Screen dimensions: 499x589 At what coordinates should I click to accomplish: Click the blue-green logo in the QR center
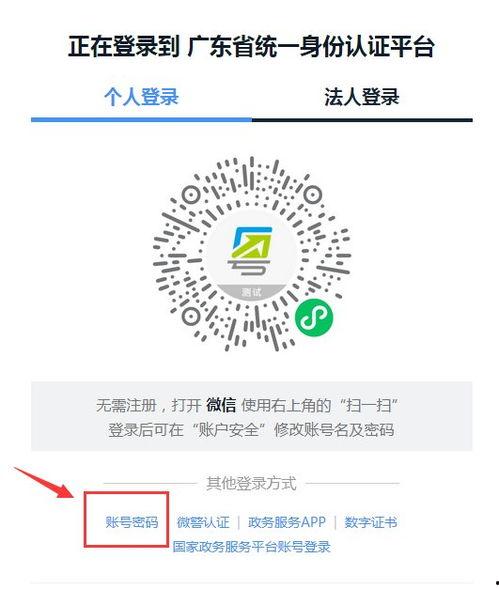[x=251, y=250]
